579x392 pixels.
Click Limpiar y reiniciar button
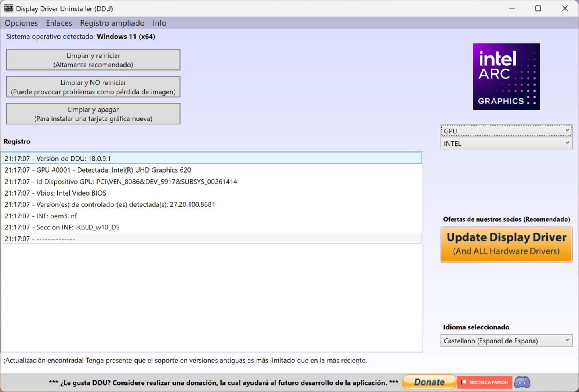click(93, 60)
